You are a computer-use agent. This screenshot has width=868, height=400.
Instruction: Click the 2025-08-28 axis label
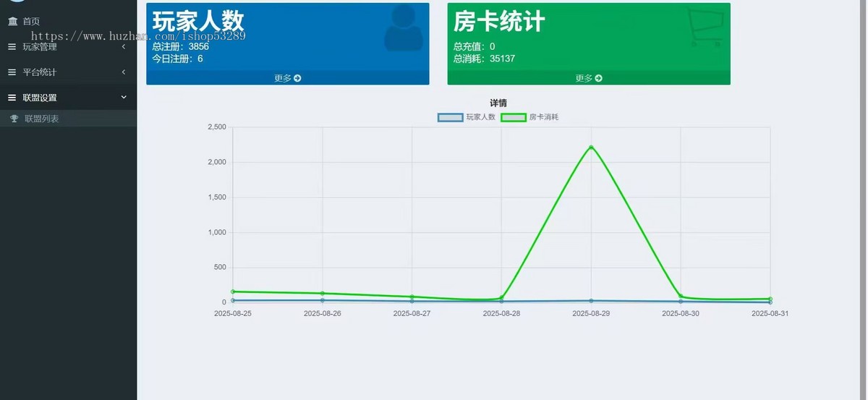click(501, 313)
